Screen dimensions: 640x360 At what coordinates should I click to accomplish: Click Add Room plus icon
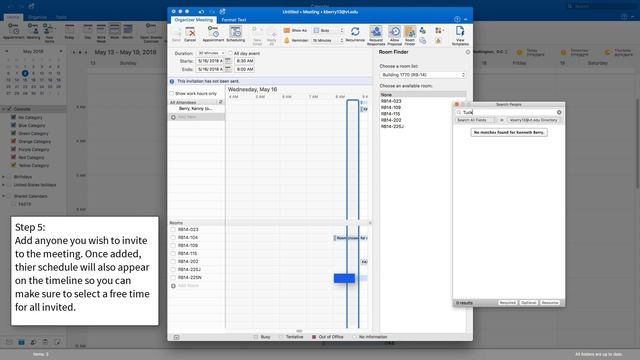point(173,286)
